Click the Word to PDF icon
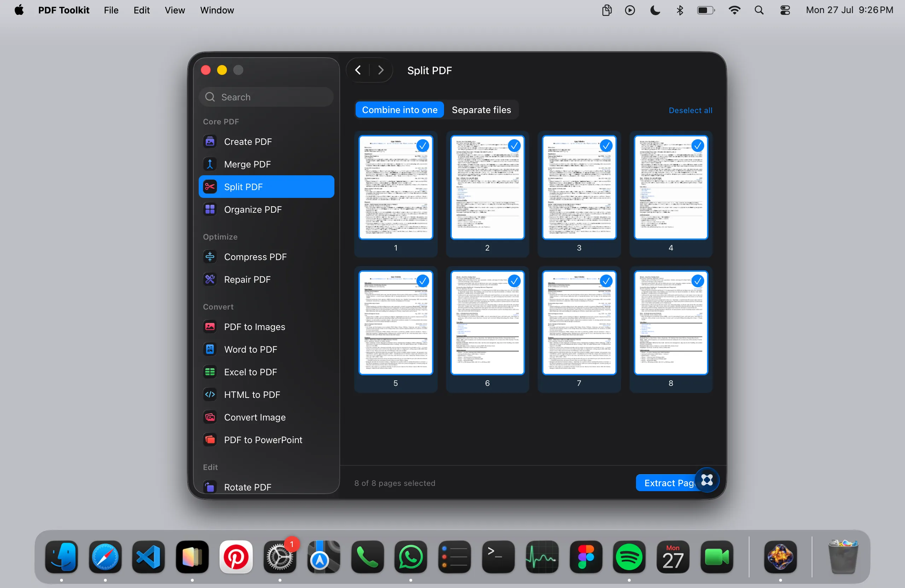The image size is (905, 588). [210, 349]
